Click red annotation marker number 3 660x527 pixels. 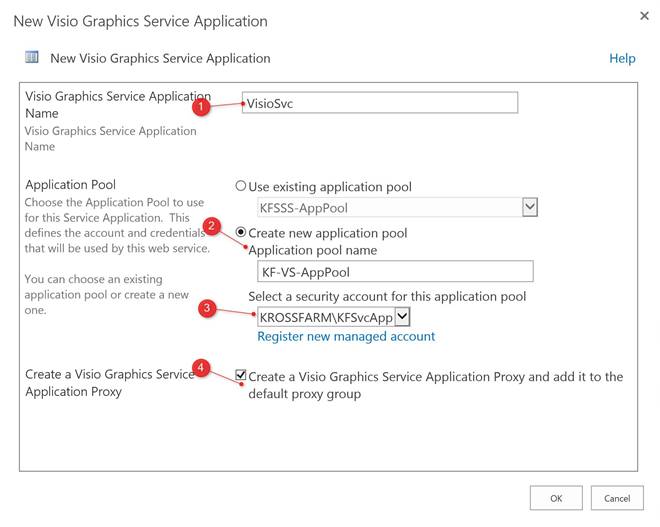(x=207, y=309)
